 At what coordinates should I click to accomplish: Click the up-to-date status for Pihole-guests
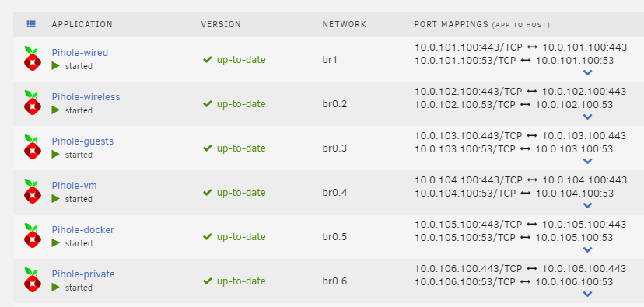[x=234, y=148]
